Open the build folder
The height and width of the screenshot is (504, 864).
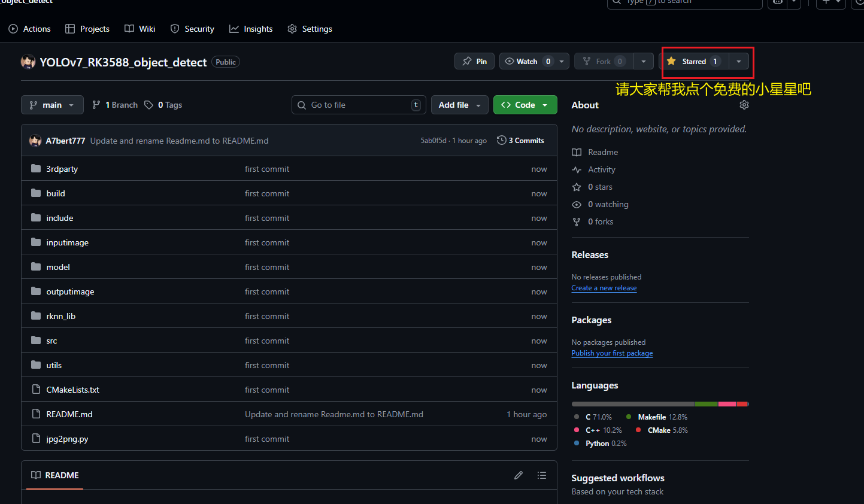[56, 193]
